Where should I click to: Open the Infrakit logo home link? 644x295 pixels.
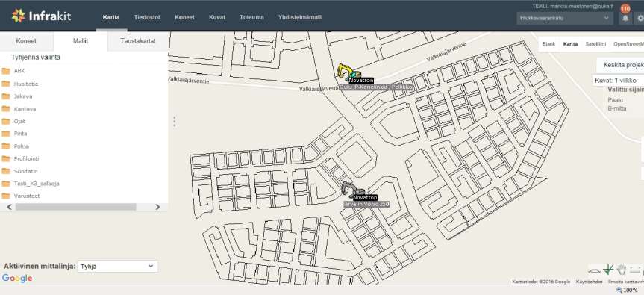(x=41, y=16)
